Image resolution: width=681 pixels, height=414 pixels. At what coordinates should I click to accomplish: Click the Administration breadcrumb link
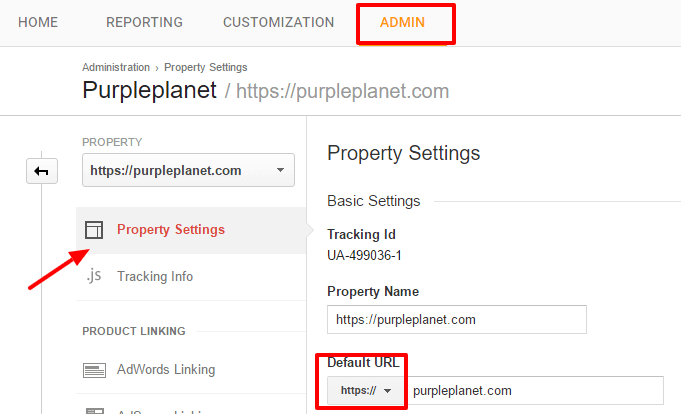pyautogui.click(x=116, y=67)
